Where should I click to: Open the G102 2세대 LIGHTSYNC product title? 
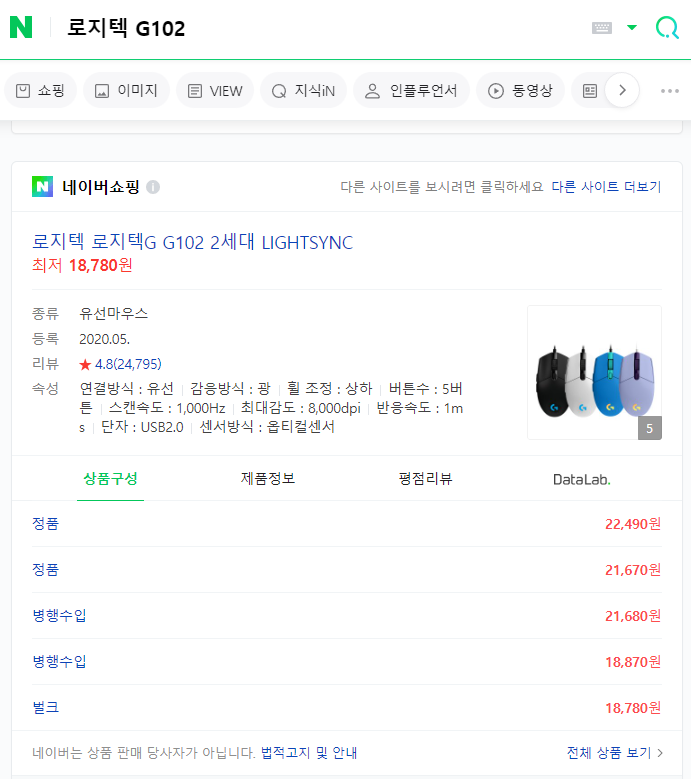coord(192,242)
